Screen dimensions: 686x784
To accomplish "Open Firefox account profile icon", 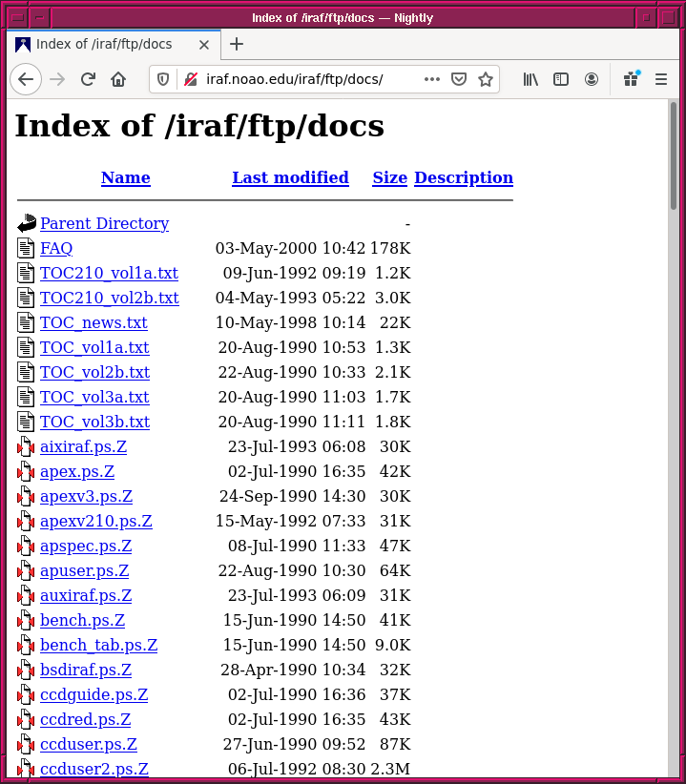I will (x=592, y=79).
